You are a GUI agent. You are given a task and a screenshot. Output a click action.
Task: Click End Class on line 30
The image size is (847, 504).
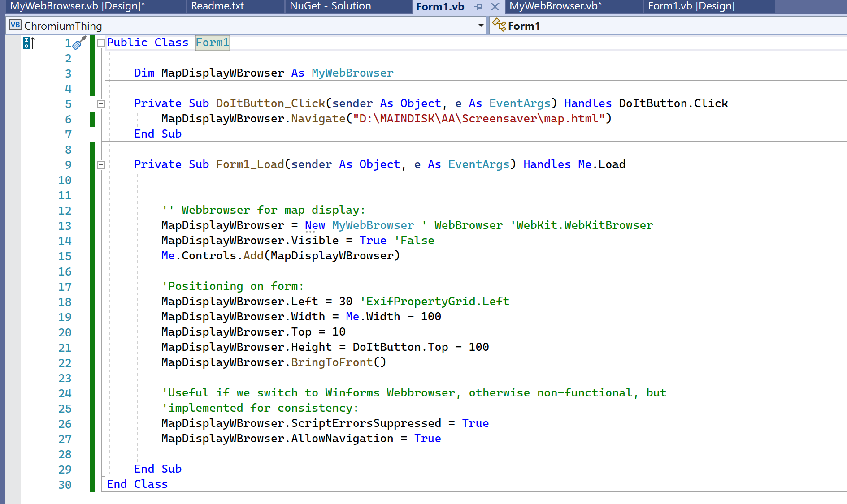pyautogui.click(x=137, y=484)
